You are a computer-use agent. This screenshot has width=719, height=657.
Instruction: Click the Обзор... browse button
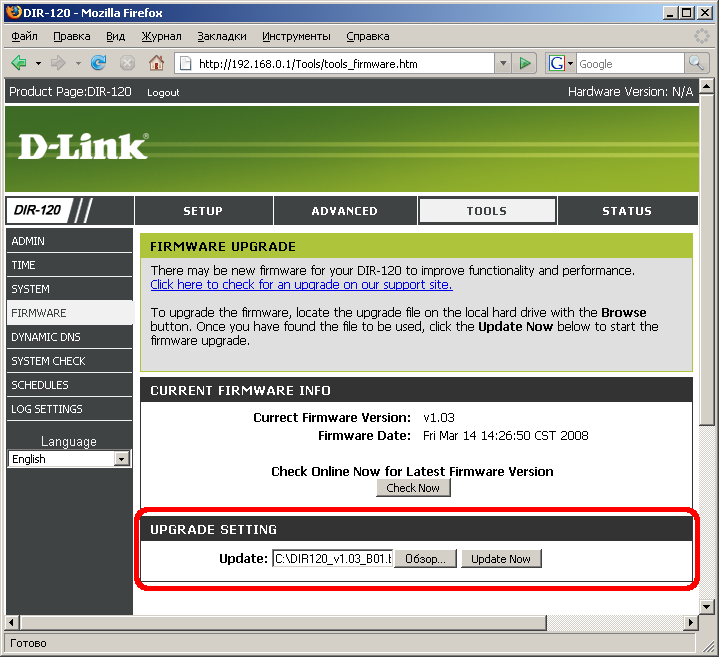[425, 559]
